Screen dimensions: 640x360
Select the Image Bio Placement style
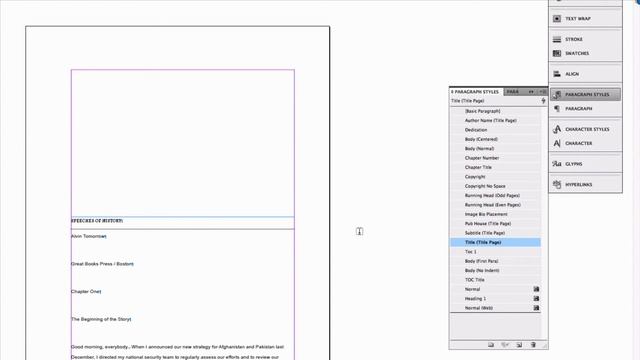[496, 214]
